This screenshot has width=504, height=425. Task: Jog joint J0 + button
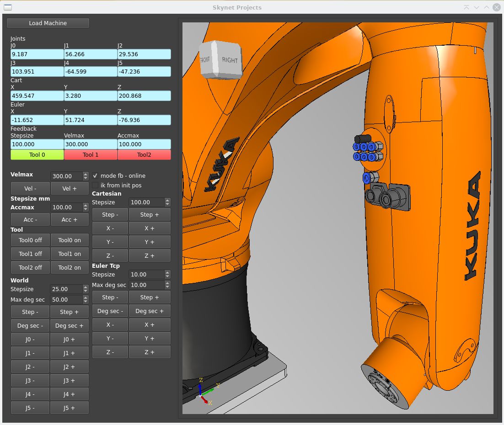coord(69,340)
